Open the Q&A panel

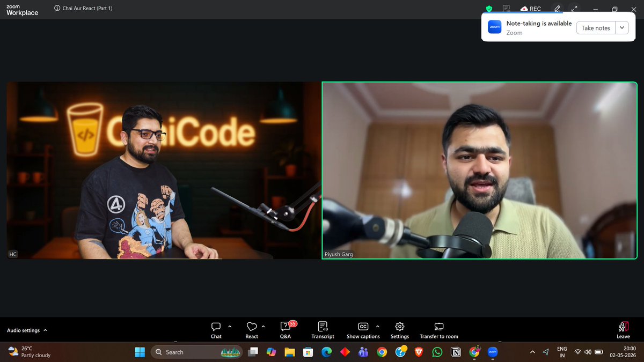pos(286,330)
